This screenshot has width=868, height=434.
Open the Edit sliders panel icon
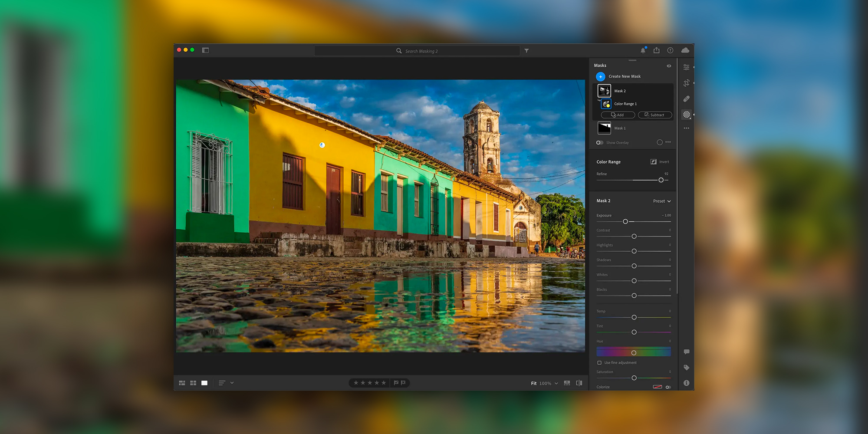pos(686,67)
